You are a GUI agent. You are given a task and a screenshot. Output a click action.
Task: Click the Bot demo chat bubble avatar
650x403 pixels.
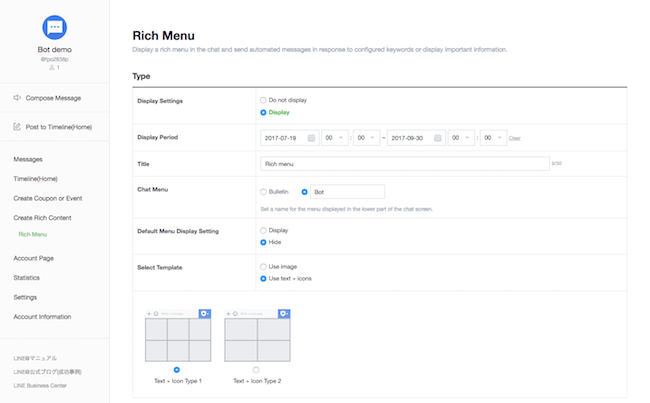click(x=55, y=28)
